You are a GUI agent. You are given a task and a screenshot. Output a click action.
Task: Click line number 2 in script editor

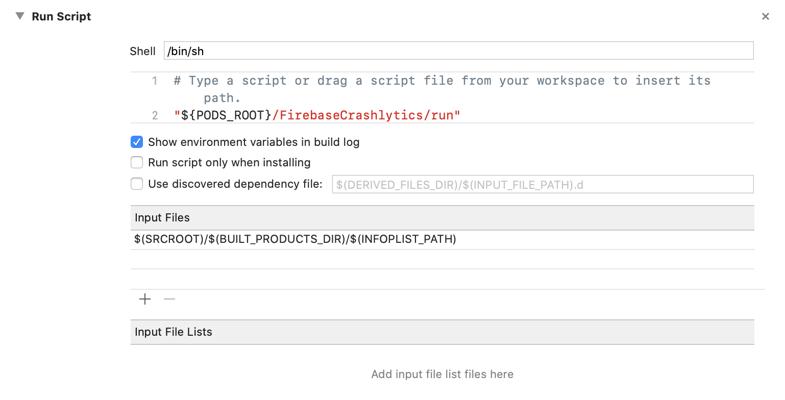coord(155,115)
